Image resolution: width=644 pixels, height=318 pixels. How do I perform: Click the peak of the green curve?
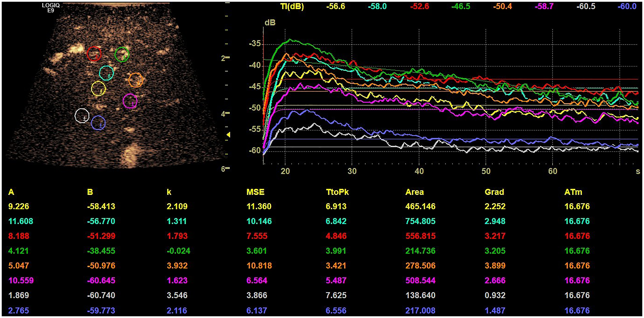coord(290,39)
